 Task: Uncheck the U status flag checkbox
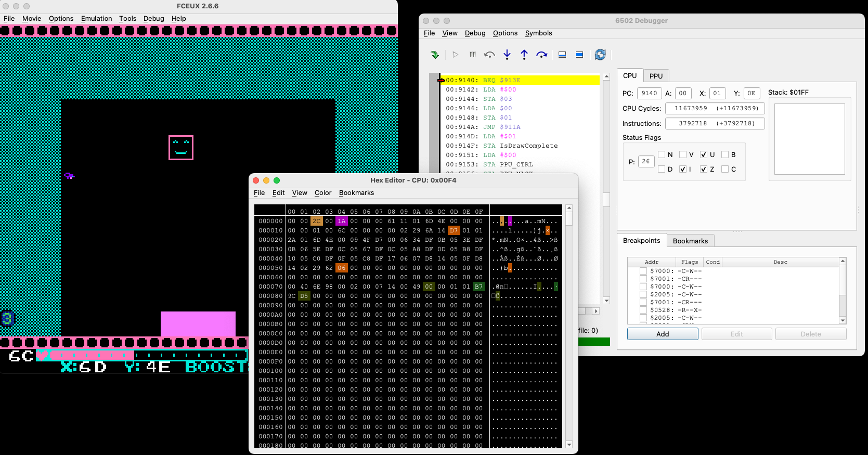pyautogui.click(x=704, y=154)
